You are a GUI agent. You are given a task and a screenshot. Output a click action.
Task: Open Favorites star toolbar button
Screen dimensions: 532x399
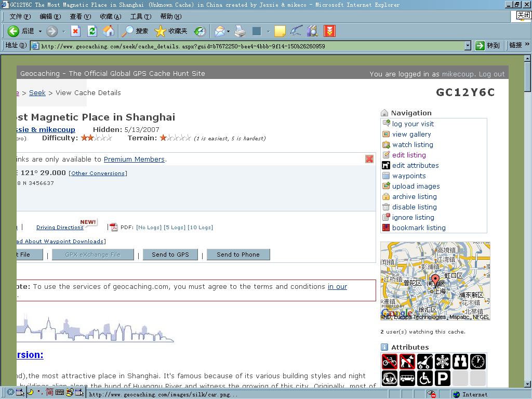click(x=170, y=31)
